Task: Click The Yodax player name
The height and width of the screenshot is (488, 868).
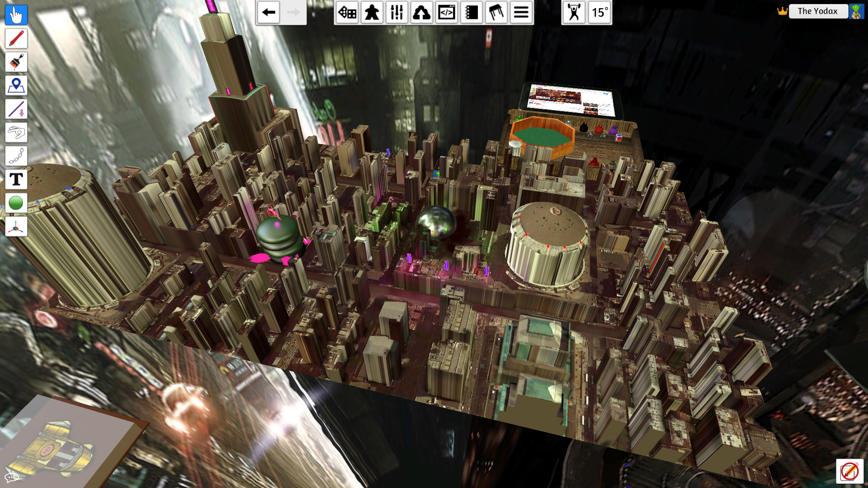Action: tap(818, 11)
